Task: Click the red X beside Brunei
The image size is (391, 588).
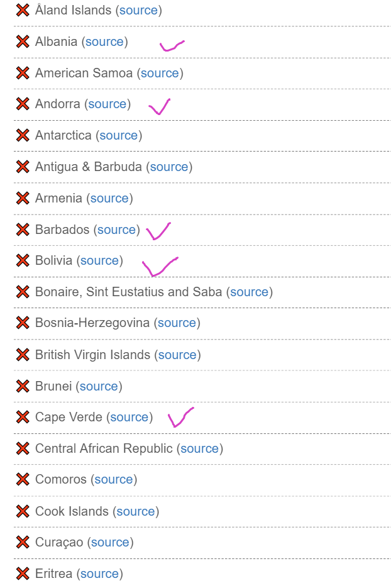Action: point(23,386)
